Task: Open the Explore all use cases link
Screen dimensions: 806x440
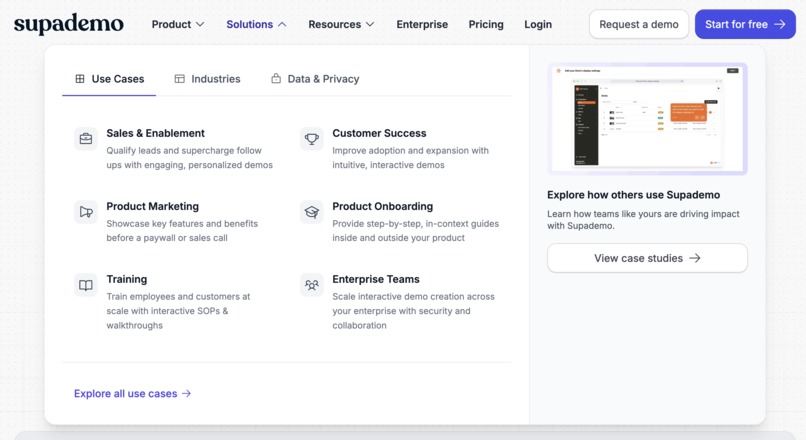Action: 133,393
